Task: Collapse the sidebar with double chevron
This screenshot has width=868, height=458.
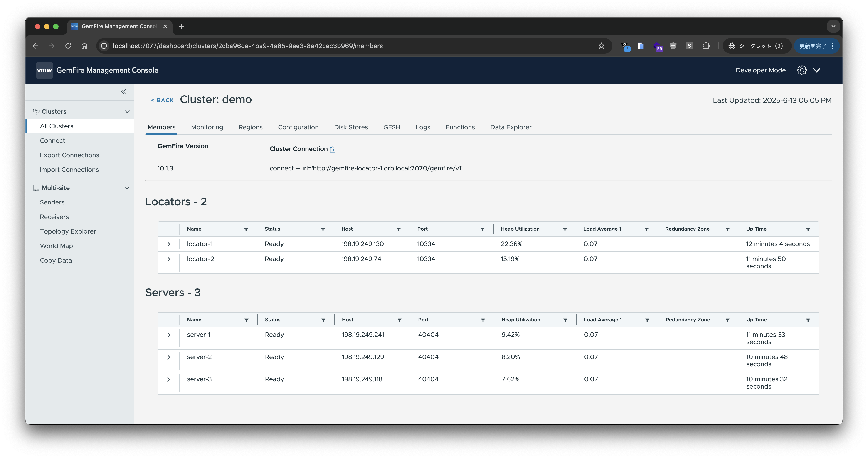Action: [x=123, y=91]
